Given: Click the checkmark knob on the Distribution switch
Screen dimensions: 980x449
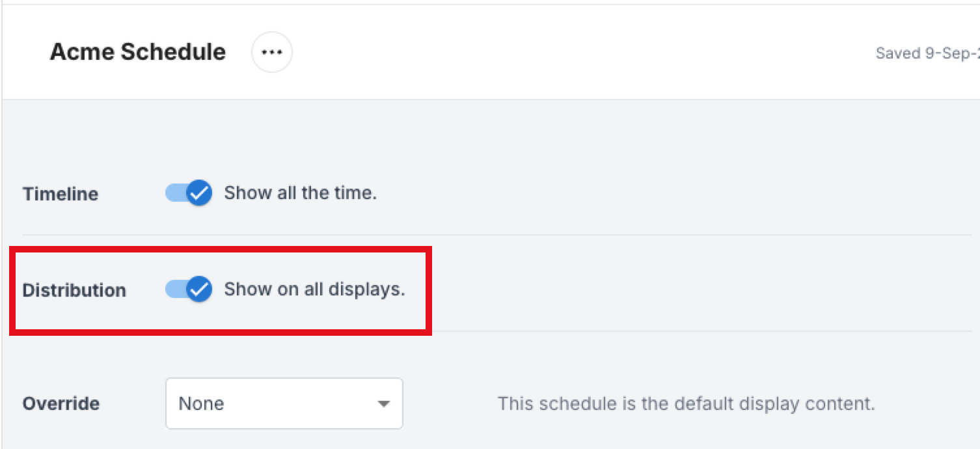Looking at the screenshot, I should coord(199,290).
